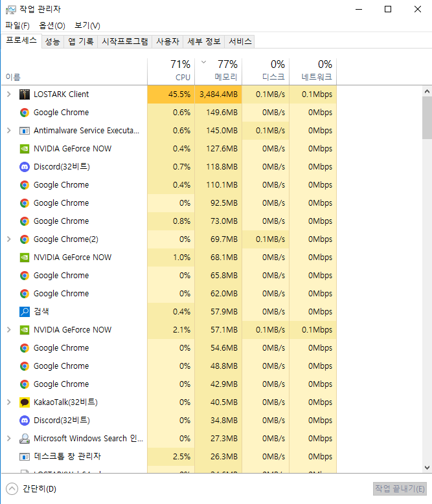Click the 작업 관리자 title bar icon
The width and height of the screenshot is (432, 504).
10,9
